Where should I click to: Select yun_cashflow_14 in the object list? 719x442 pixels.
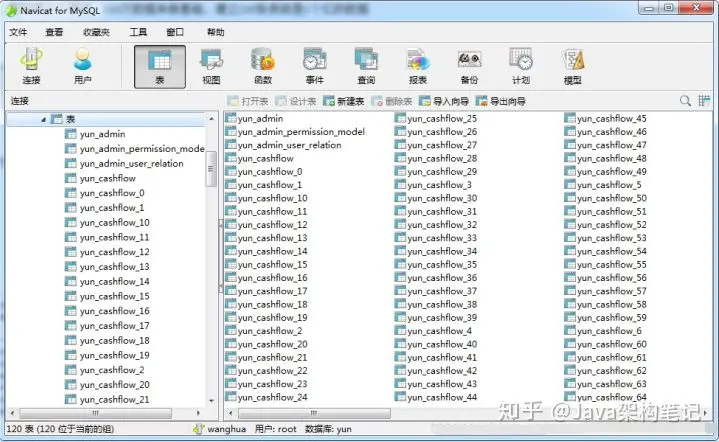pos(272,252)
